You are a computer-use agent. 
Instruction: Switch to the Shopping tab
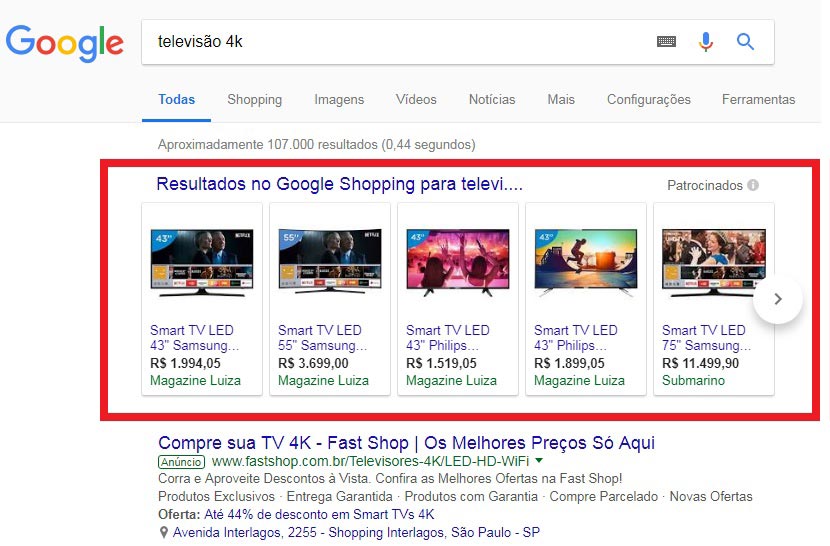click(x=255, y=100)
